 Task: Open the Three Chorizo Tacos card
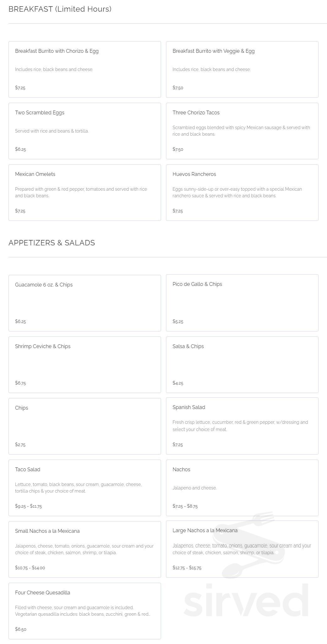tap(242, 131)
